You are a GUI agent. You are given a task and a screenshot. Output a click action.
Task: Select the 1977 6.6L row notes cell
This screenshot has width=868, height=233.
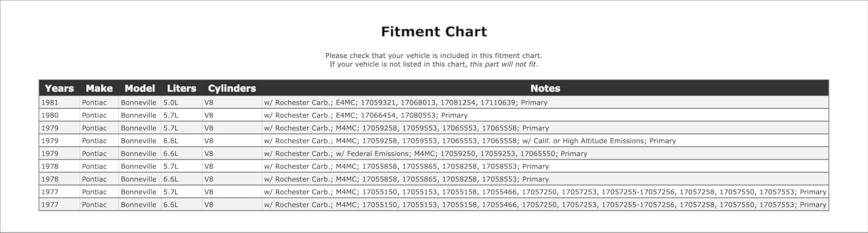click(545, 205)
